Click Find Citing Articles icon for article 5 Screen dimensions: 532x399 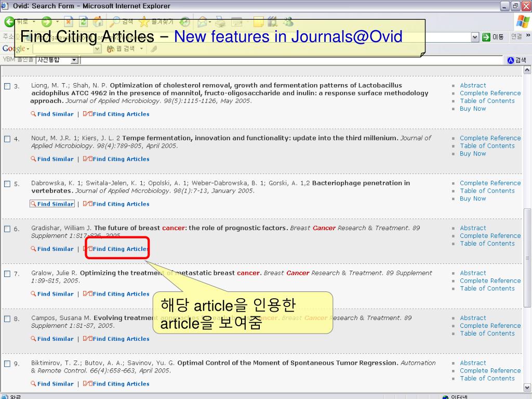tap(87, 204)
